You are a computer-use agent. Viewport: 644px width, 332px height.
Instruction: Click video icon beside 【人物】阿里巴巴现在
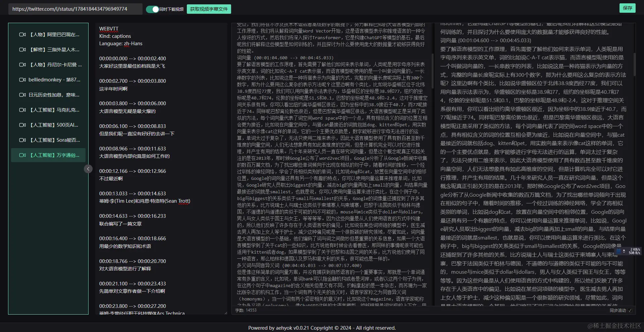pos(22,35)
